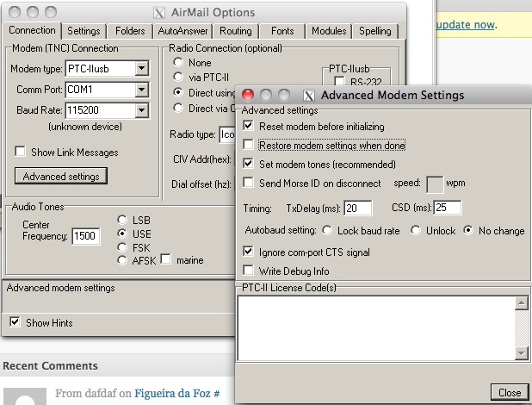Expand the Baud Rate dropdown
Screen dimensions: 532x405
(x=142, y=110)
